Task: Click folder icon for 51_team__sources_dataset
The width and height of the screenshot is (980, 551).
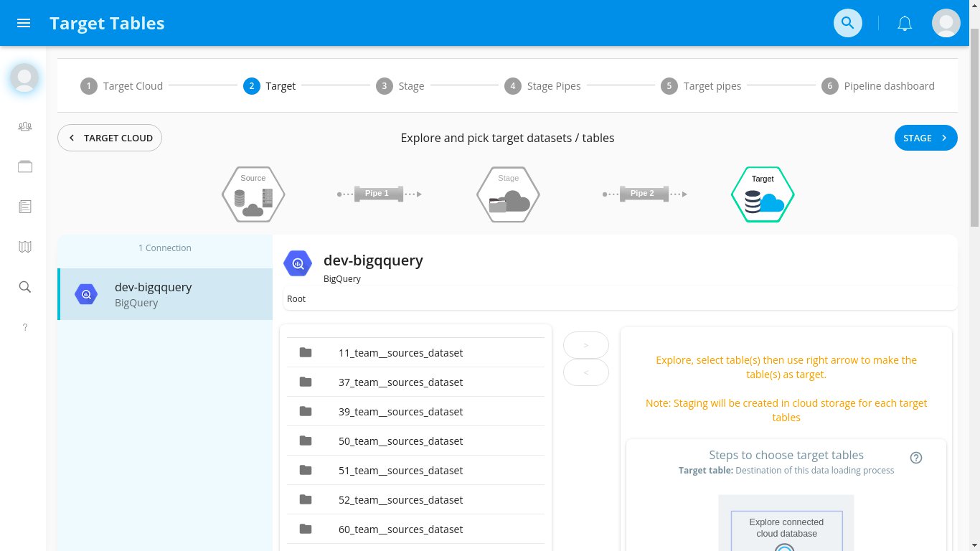Action: pyautogui.click(x=306, y=470)
